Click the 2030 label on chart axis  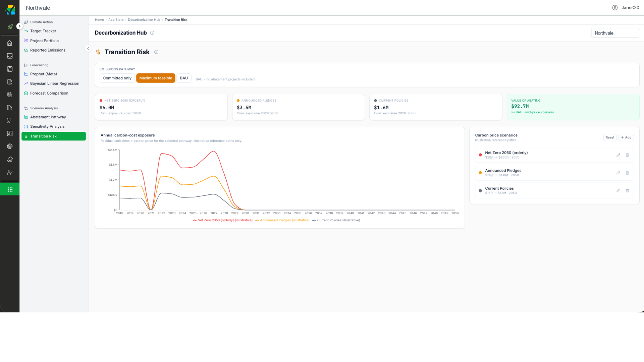coord(245,213)
